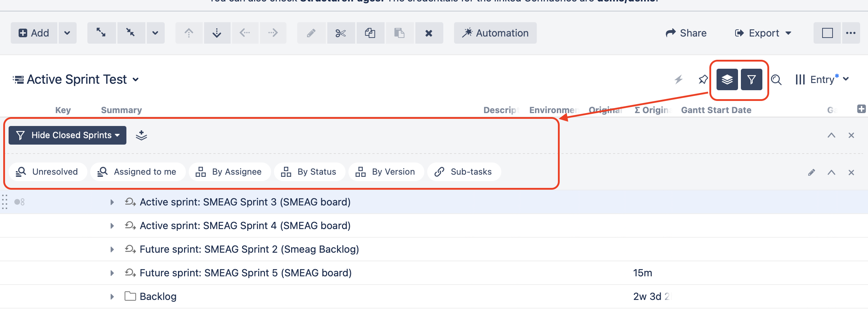
Task: Open the Hide Closed Sprints dropdown
Action: 67,135
